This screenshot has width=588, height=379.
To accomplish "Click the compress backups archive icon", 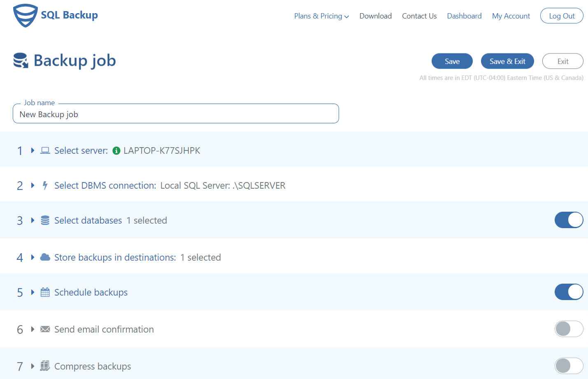I will 44,366.
